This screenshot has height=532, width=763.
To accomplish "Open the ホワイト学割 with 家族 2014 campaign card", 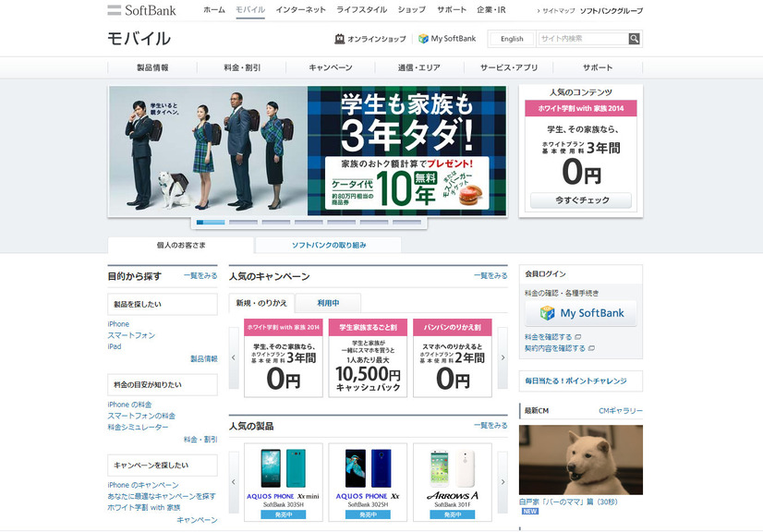I will (x=284, y=357).
